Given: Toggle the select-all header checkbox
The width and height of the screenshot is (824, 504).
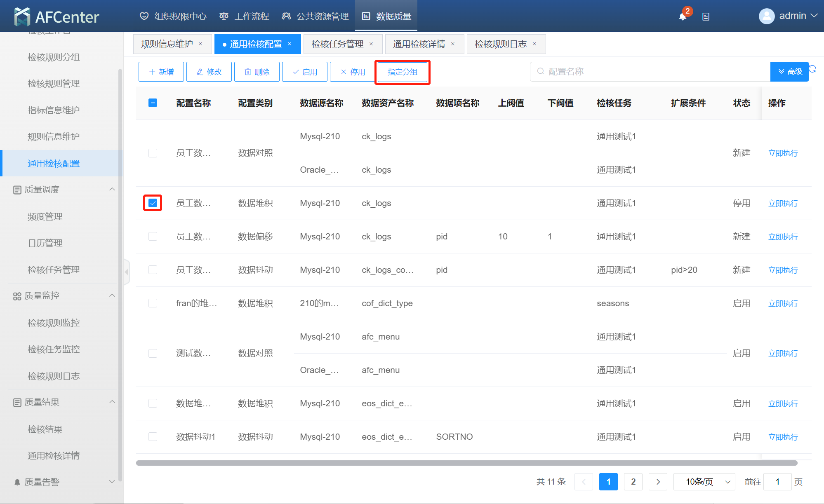Looking at the screenshot, I should [x=153, y=103].
